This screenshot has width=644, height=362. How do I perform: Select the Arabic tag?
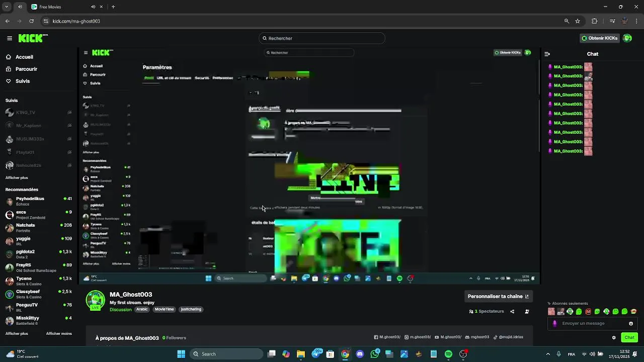pyautogui.click(x=142, y=309)
